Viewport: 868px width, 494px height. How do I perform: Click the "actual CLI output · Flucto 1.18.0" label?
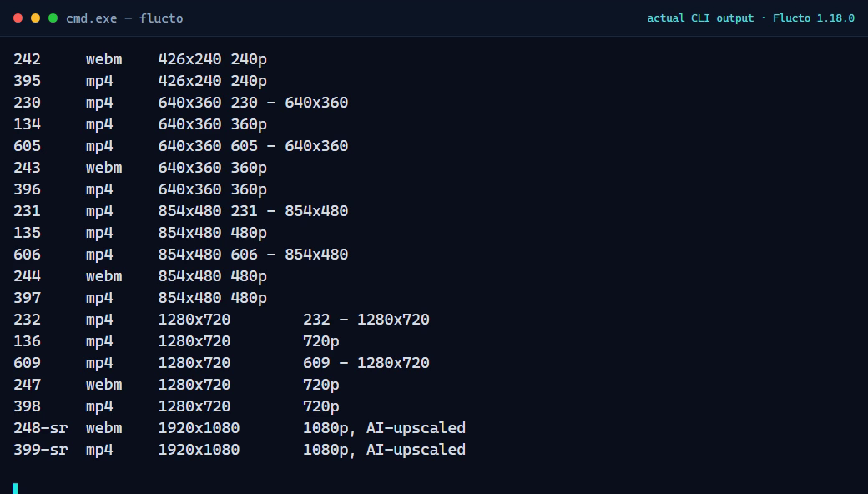point(750,18)
